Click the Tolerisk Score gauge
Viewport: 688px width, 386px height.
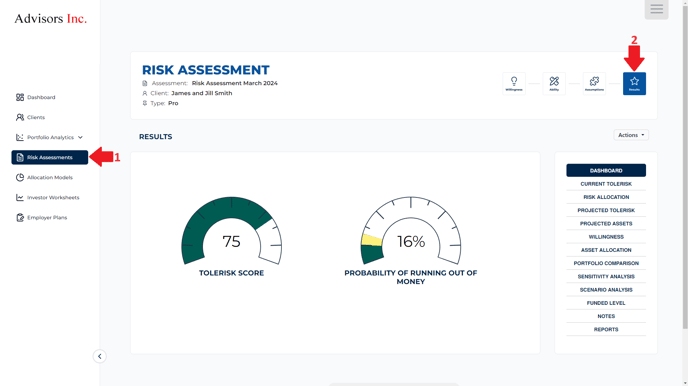pos(232,231)
